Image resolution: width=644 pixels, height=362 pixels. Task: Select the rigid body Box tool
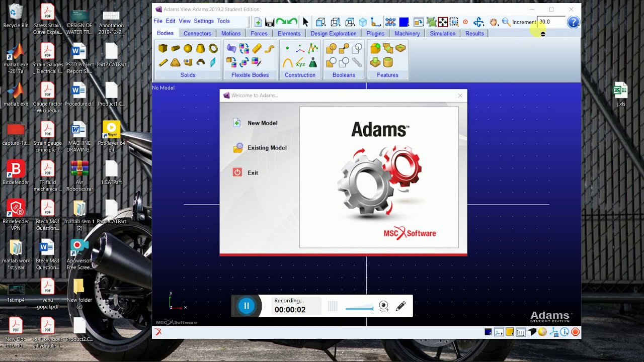click(x=163, y=49)
